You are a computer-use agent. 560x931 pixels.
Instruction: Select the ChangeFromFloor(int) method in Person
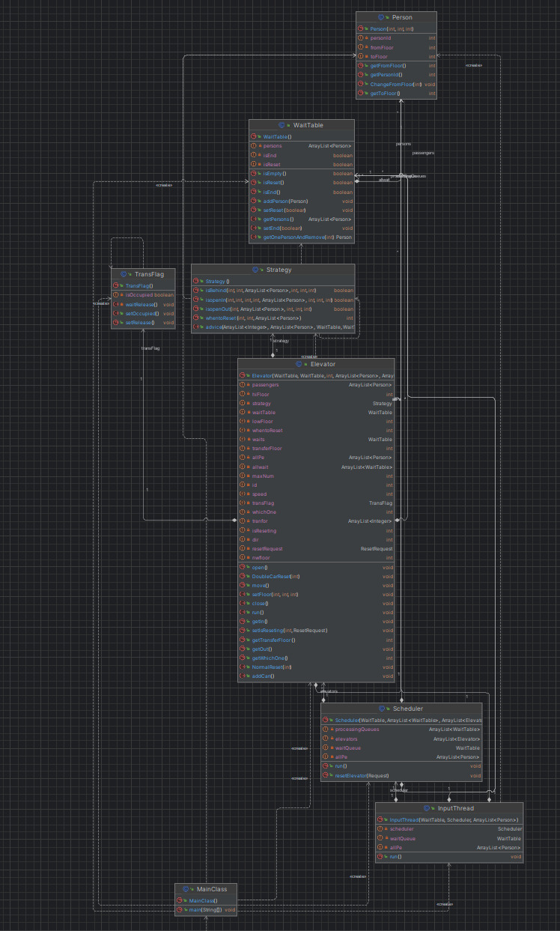397,85
